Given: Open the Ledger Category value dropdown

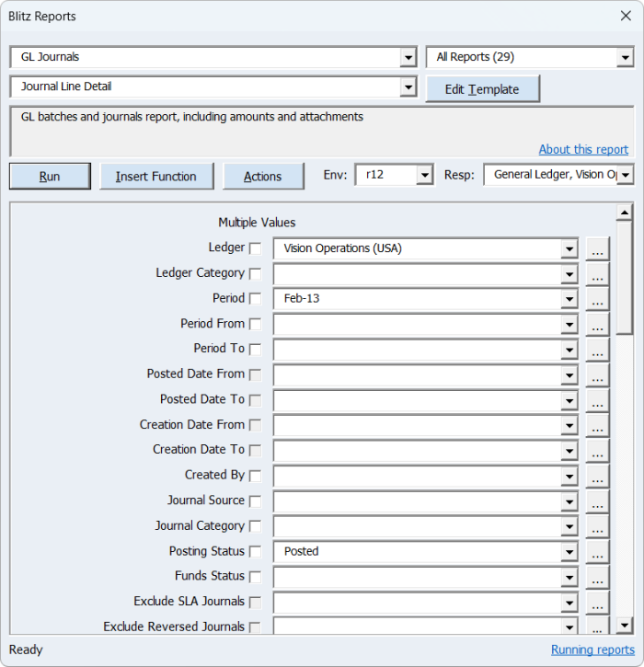Looking at the screenshot, I should (569, 274).
